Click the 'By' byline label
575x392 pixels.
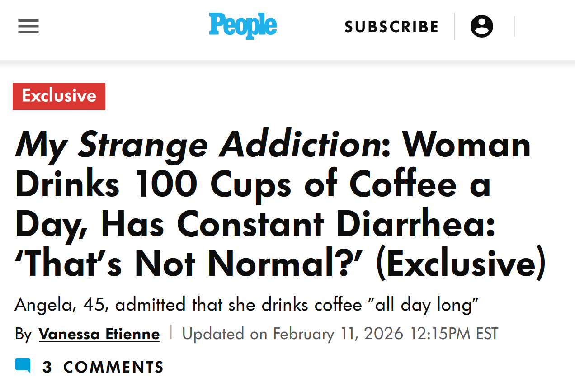pyautogui.click(x=23, y=334)
